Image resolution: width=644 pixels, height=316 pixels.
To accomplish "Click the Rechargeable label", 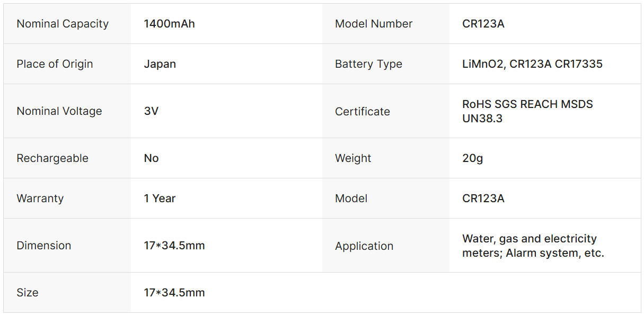I will [52, 158].
